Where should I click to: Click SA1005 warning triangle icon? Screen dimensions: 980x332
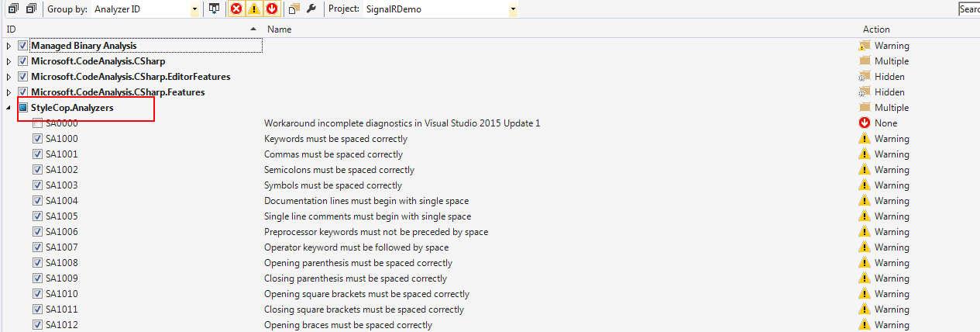click(x=865, y=216)
